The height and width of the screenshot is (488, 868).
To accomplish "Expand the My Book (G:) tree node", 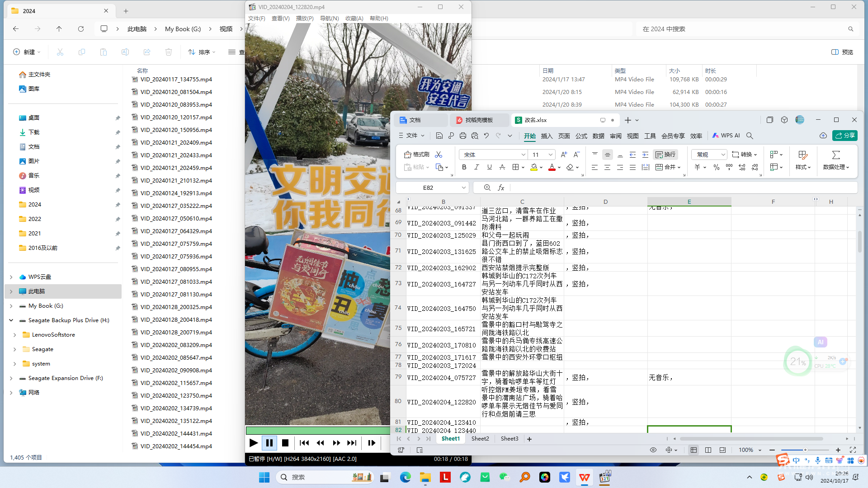I will [x=11, y=306].
